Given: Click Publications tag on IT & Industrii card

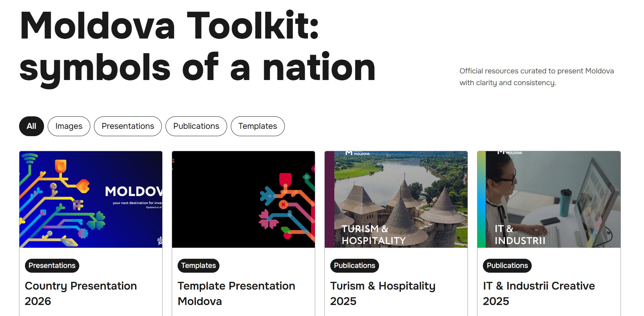Looking at the screenshot, I should tap(507, 266).
